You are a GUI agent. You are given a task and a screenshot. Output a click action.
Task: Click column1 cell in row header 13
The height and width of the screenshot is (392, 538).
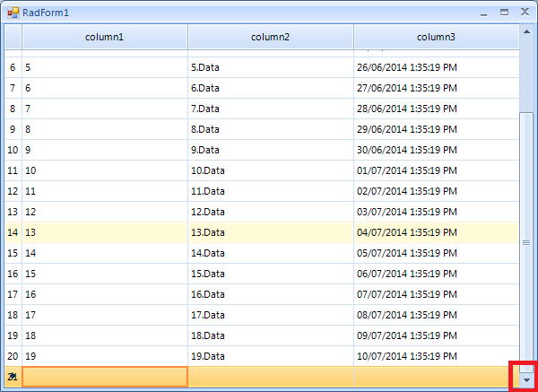tap(105, 212)
